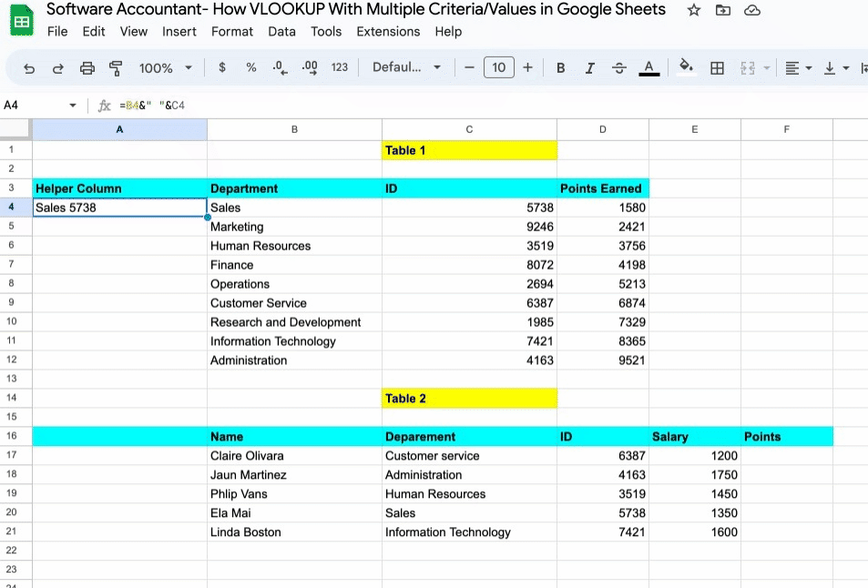Toggle italic formatting
This screenshot has width=868, height=588.
coord(590,68)
